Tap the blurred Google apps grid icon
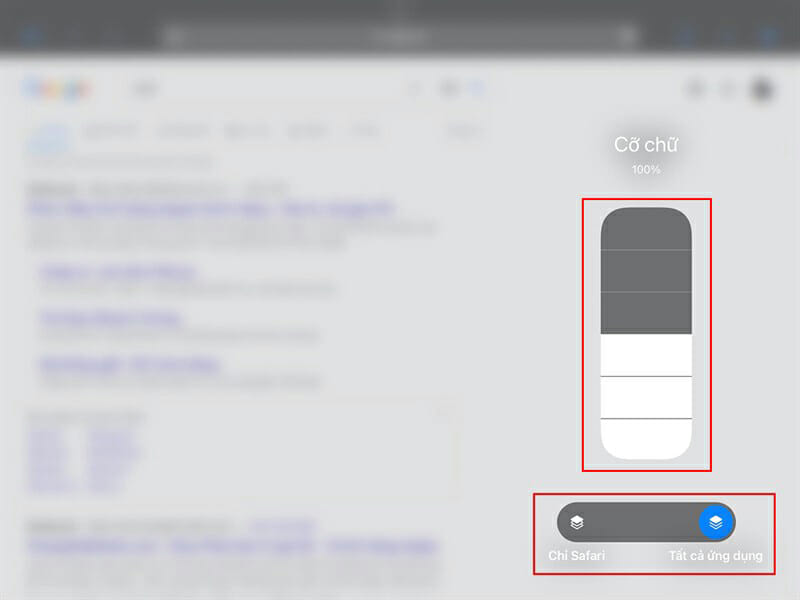Viewport: 800px width, 600px height. tap(728, 90)
